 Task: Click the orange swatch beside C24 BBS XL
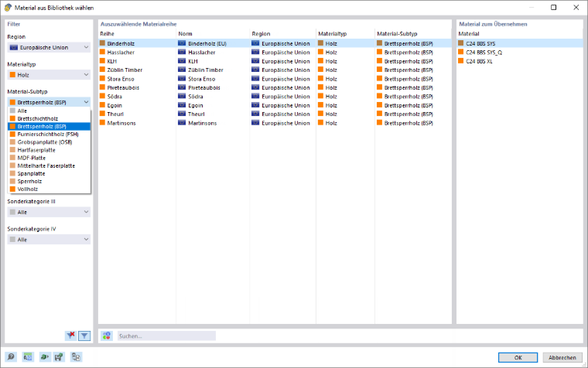coord(461,61)
